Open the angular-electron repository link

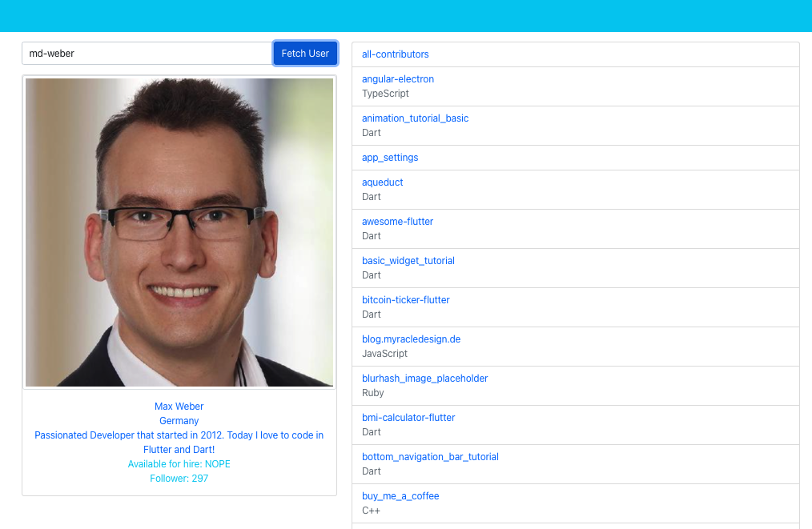(398, 79)
